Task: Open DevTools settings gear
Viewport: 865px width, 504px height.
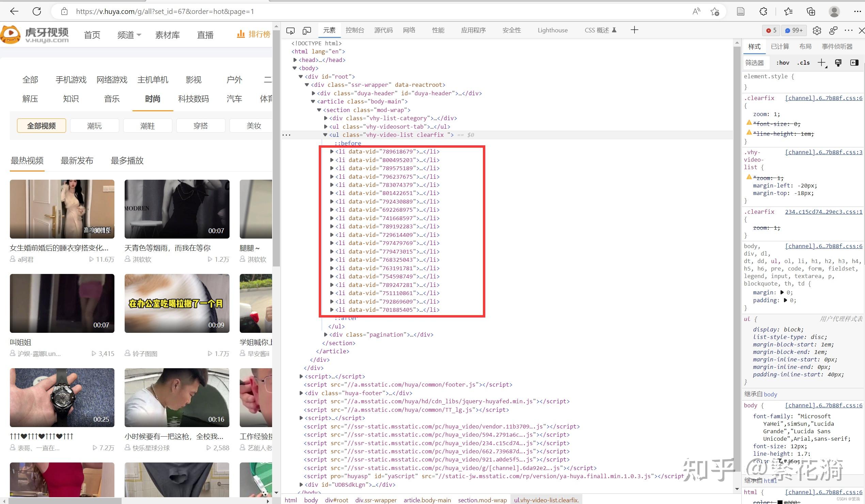Action: point(817,31)
